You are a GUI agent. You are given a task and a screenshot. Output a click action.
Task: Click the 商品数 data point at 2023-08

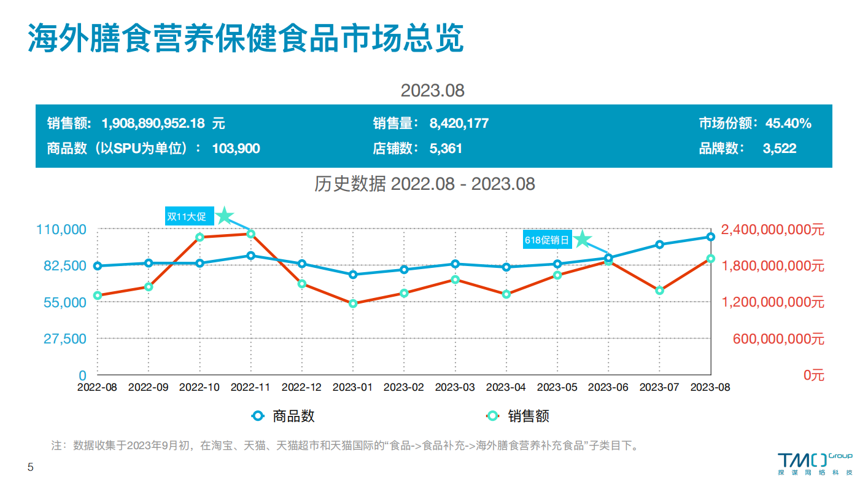[x=710, y=237]
